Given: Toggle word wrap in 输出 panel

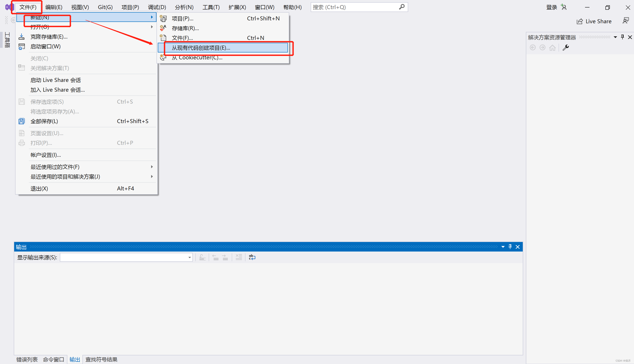Looking at the screenshot, I should point(252,257).
